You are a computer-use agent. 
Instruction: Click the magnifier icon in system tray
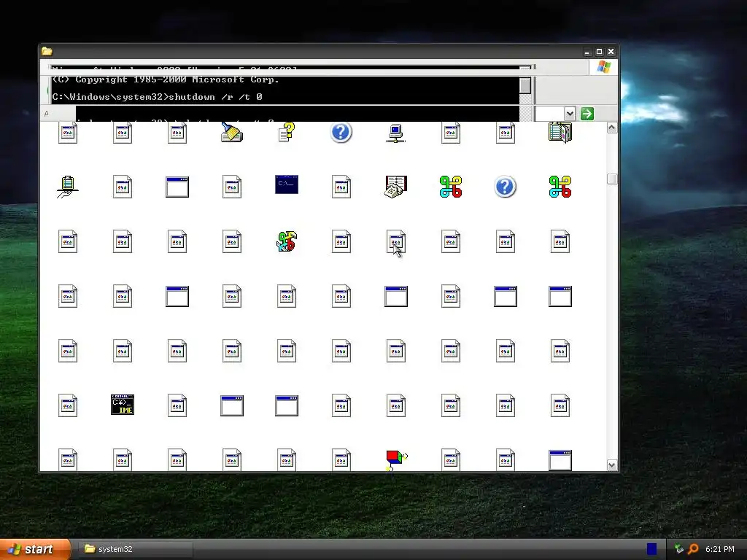point(693,549)
